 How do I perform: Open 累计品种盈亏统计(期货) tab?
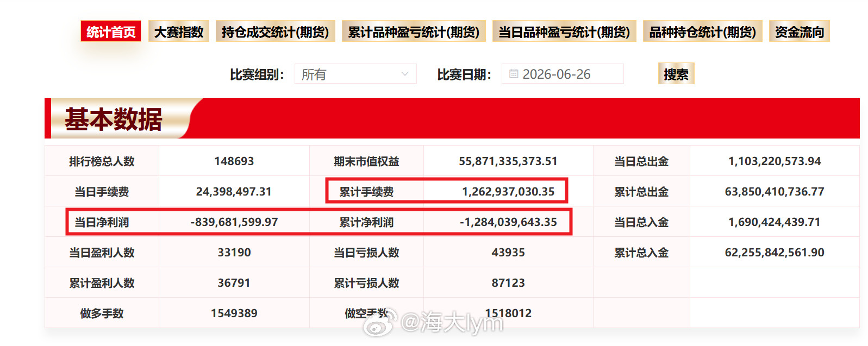click(x=414, y=32)
